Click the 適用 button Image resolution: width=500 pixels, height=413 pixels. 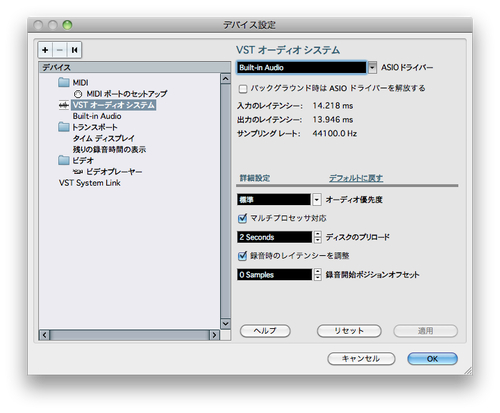[426, 331]
